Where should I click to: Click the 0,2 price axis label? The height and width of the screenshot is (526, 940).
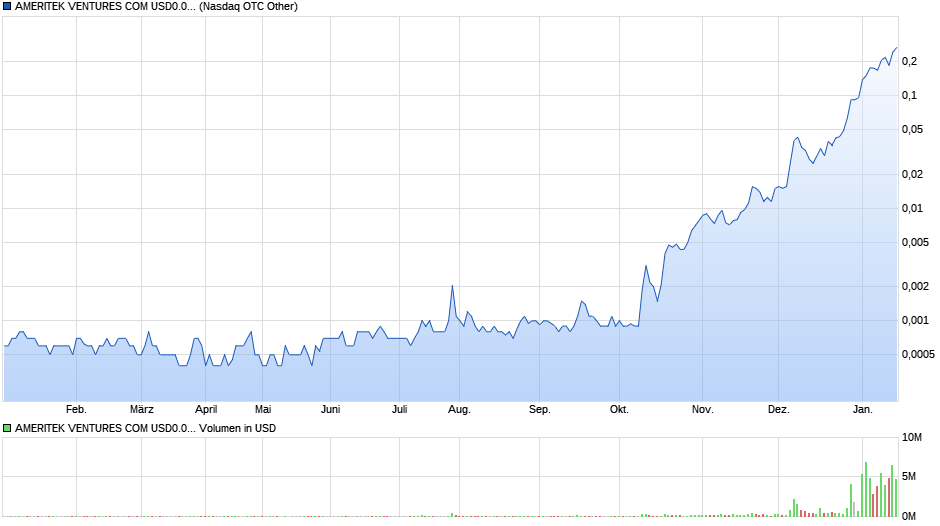coord(909,61)
